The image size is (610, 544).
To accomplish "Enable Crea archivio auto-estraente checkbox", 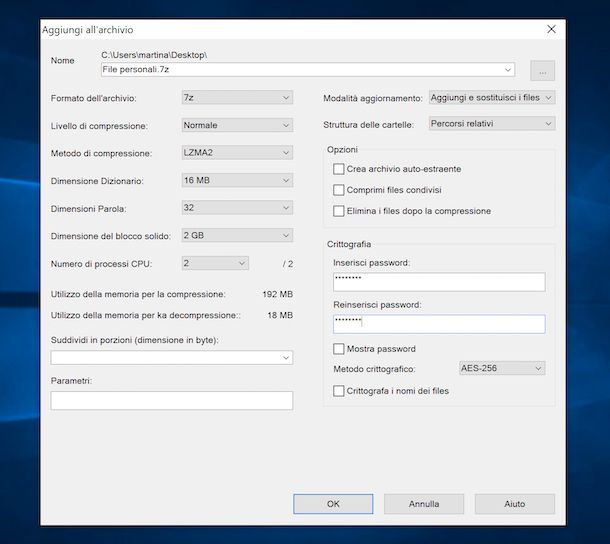I will point(338,169).
